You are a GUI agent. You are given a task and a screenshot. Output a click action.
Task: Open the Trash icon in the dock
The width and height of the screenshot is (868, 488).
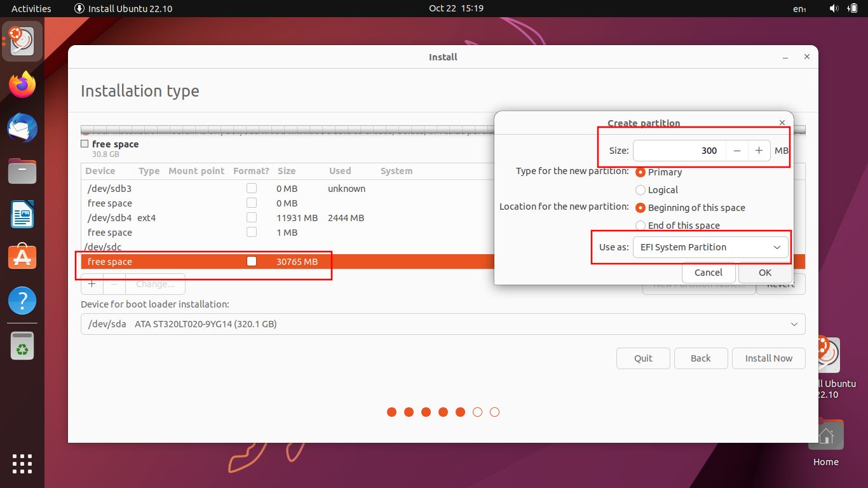point(22,346)
